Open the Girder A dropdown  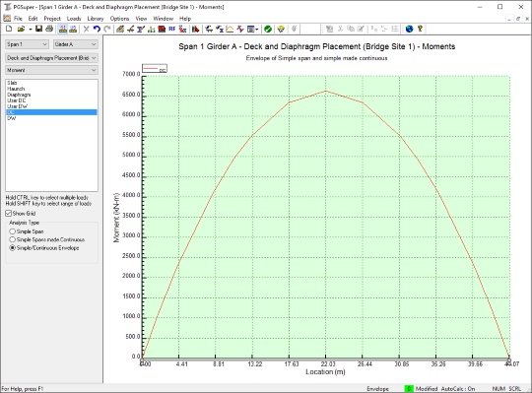[76, 44]
